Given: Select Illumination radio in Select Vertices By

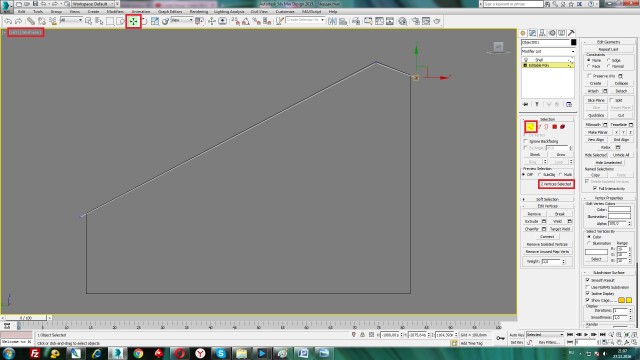Looking at the screenshot, I should coord(589,243).
